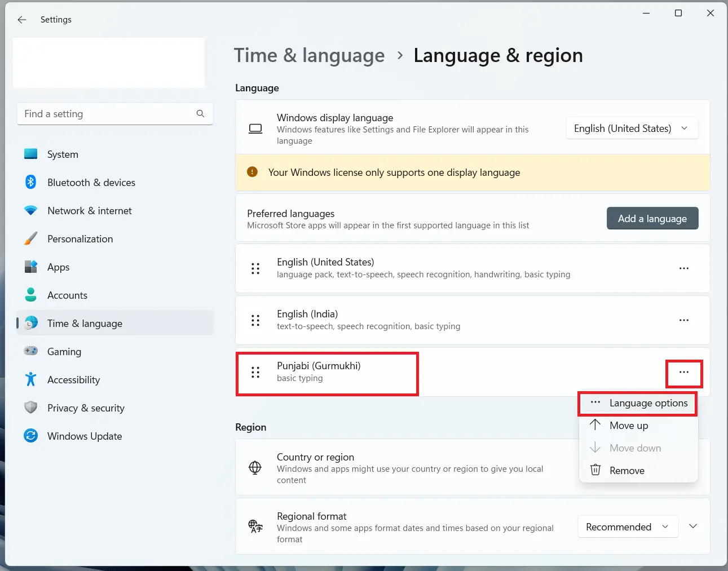The width and height of the screenshot is (728, 571).
Task: Open Network & internet settings
Action: (90, 211)
